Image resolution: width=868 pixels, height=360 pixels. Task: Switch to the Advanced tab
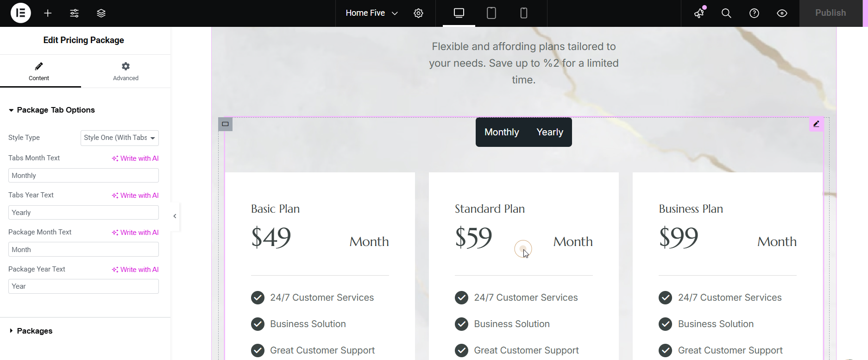coord(126,71)
